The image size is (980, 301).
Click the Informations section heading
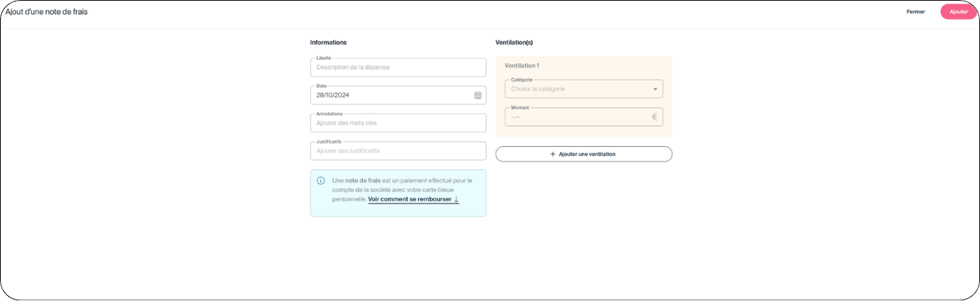pos(328,42)
